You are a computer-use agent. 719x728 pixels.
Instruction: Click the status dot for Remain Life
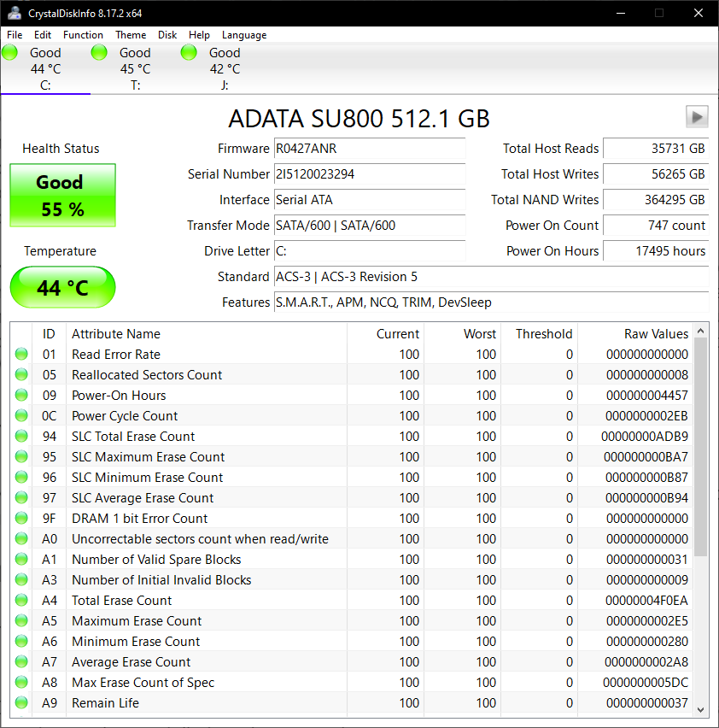pyautogui.click(x=21, y=702)
